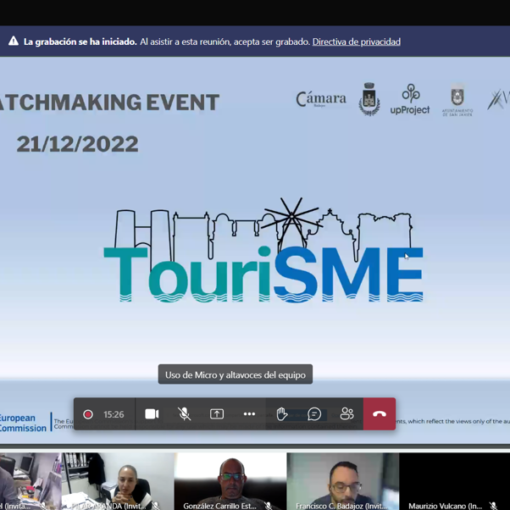Click the Ayuntamiento de San Javier crest logo
Viewport: 510px width, 510px height.
pos(457,99)
